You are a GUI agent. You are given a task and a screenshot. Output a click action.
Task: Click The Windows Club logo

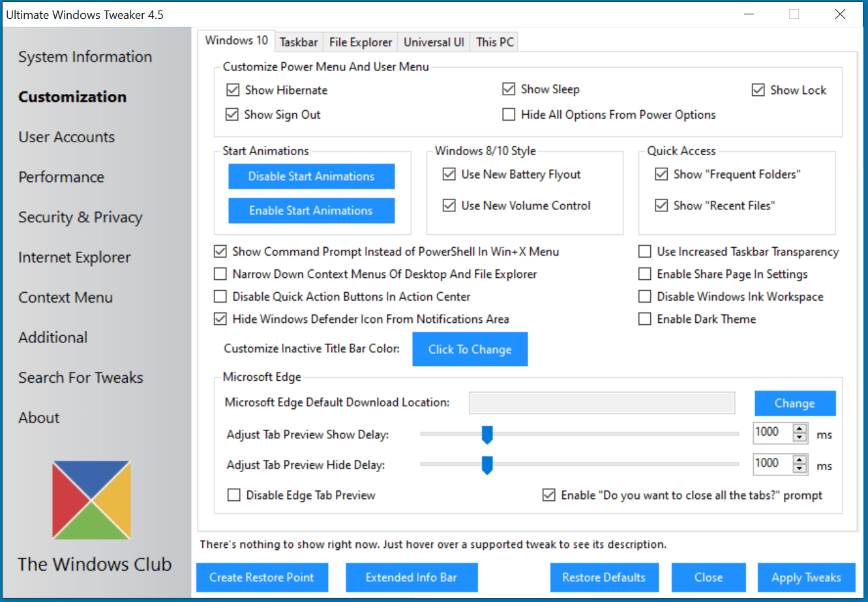92,500
